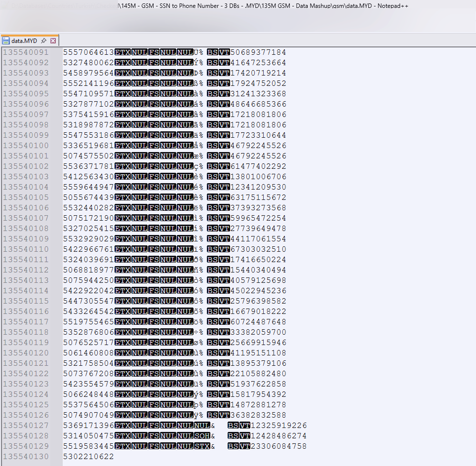Click the STX control symbol on line 135540129
Image resolution: width=476 pixels, height=466 pixels.
point(202,446)
